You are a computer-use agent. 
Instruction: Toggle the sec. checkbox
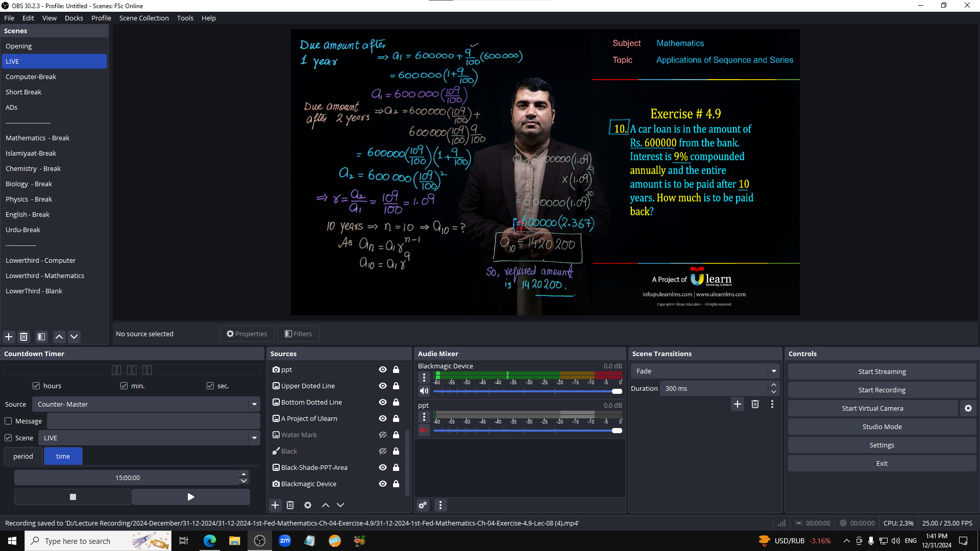click(210, 386)
